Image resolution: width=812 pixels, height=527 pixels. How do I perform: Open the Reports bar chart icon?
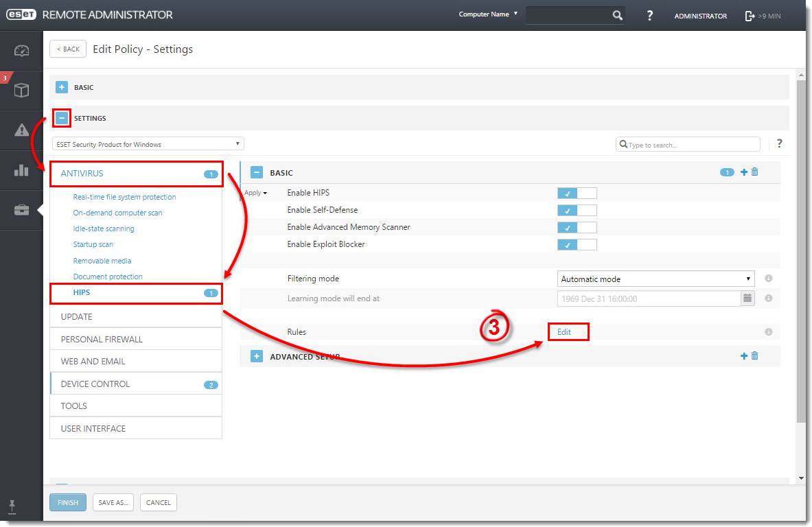click(21, 169)
